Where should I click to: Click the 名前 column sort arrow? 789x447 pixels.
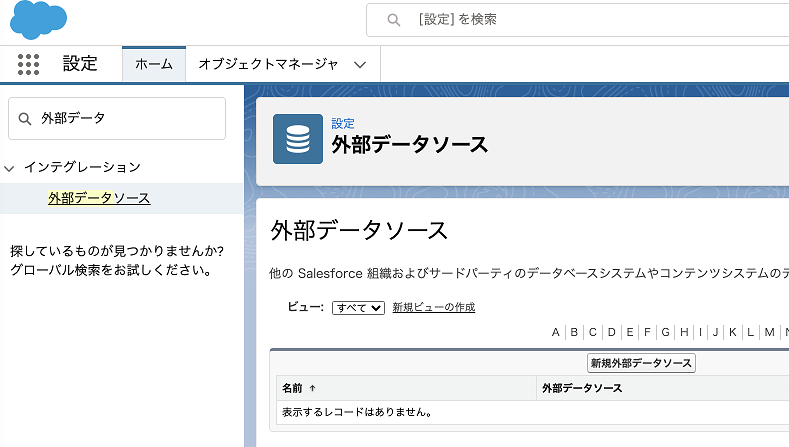coord(312,388)
